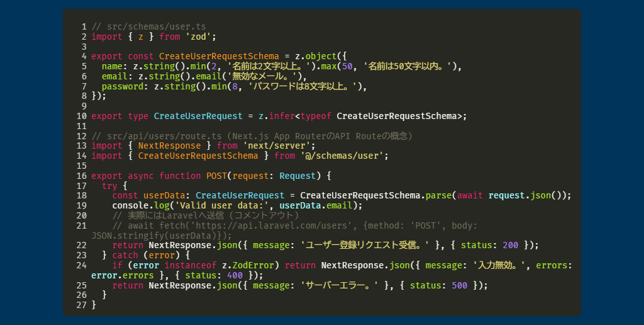This screenshot has width=644, height=325.
Task: Click the password field key in schema
Action: tap(123, 86)
